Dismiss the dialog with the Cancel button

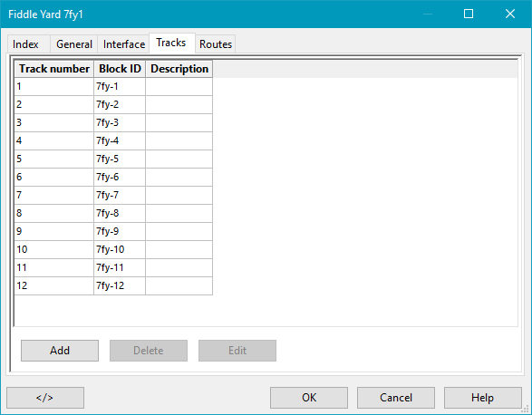click(x=396, y=398)
